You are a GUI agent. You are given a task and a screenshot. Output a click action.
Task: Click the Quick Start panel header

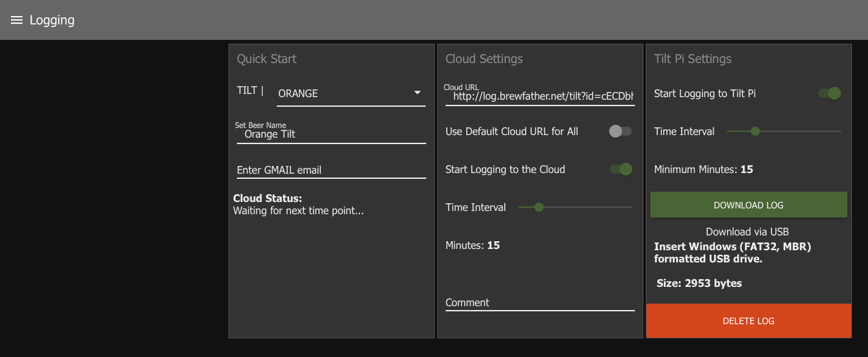click(267, 59)
